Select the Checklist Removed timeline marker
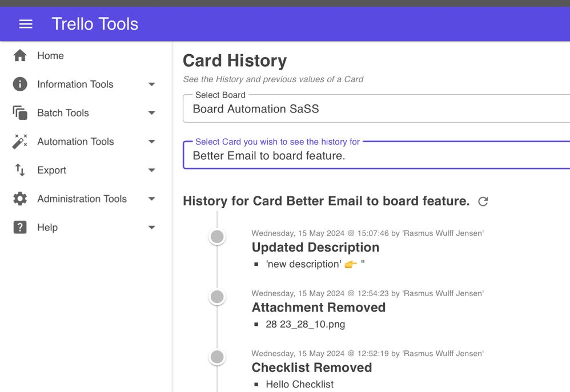Image resolution: width=570 pixels, height=392 pixels. click(217, 357)
